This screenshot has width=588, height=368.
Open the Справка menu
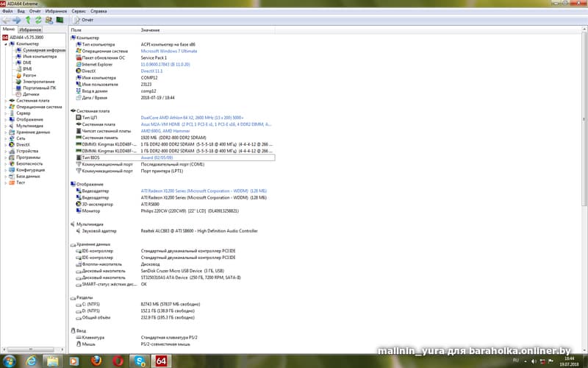point(98,11)
